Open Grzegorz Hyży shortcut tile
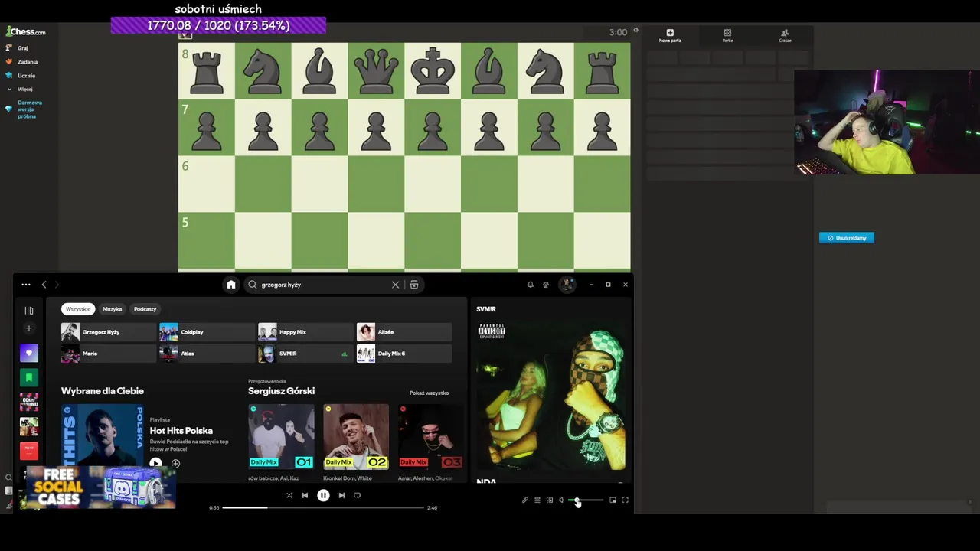This screenshot has width=980, height=551. pos(109,332)
